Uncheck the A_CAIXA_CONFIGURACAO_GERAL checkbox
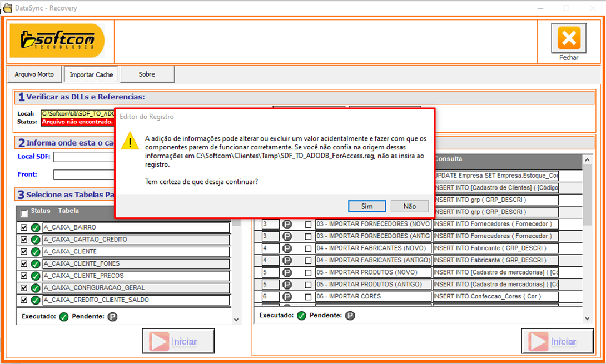 point(24,288)
